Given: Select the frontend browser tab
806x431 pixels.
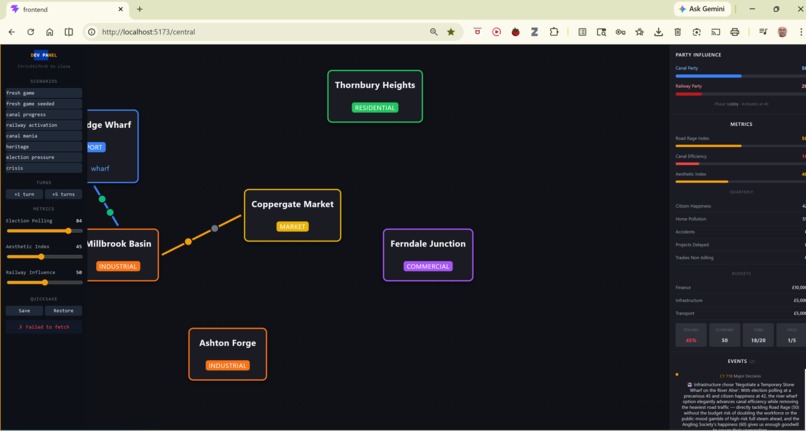Looking at the screenshot, I should pos(67,9).
